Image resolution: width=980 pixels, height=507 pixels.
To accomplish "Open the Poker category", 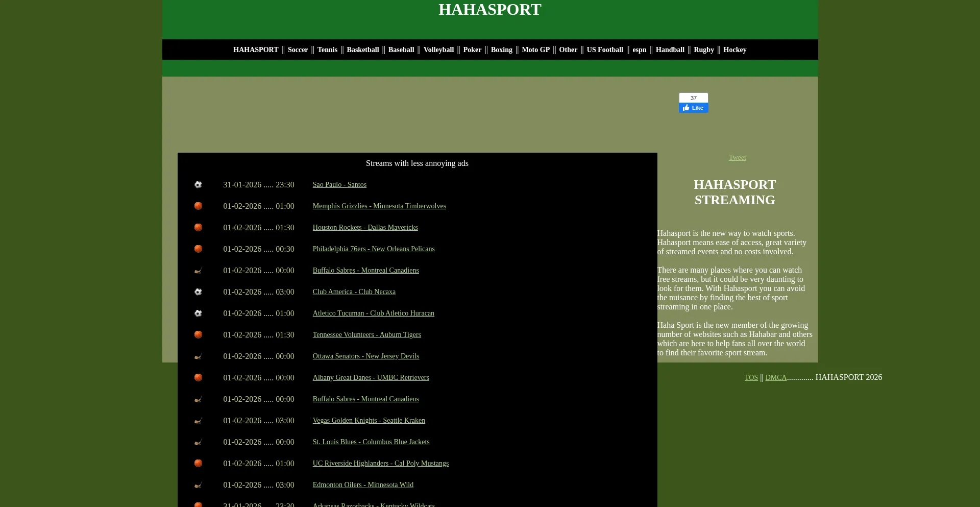I will [x=472, y=50].
